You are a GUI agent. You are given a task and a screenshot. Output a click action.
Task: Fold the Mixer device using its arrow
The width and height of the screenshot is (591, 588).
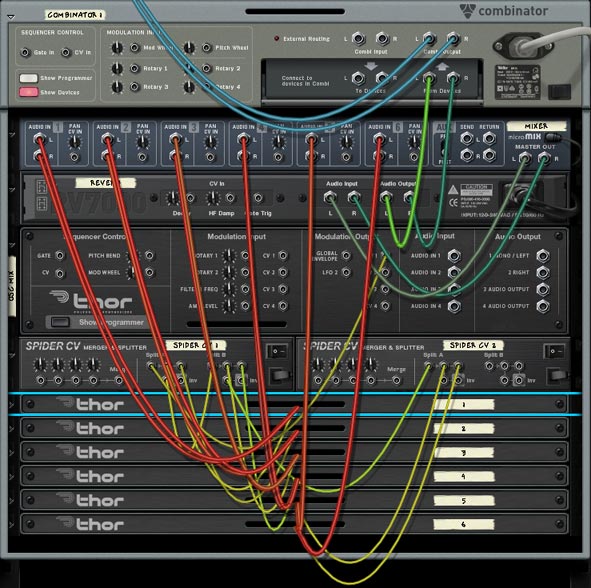coord(12,134)
